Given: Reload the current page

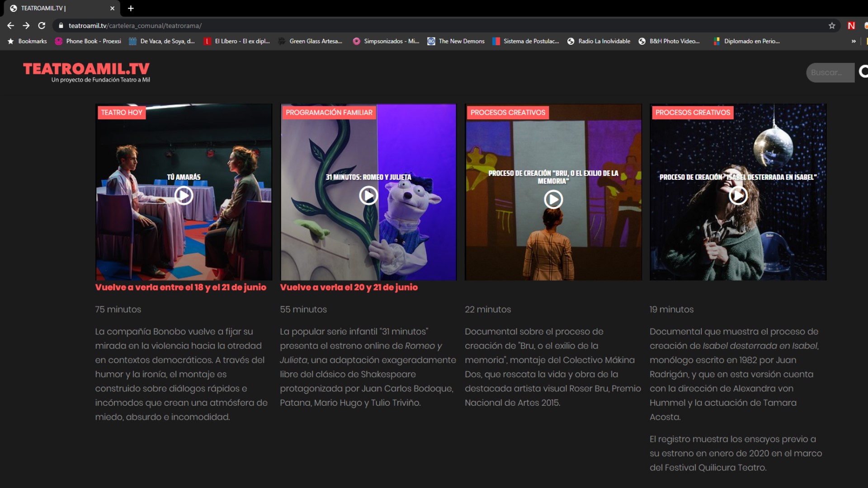Looking at the screenshot, I should tap(42, 26).
